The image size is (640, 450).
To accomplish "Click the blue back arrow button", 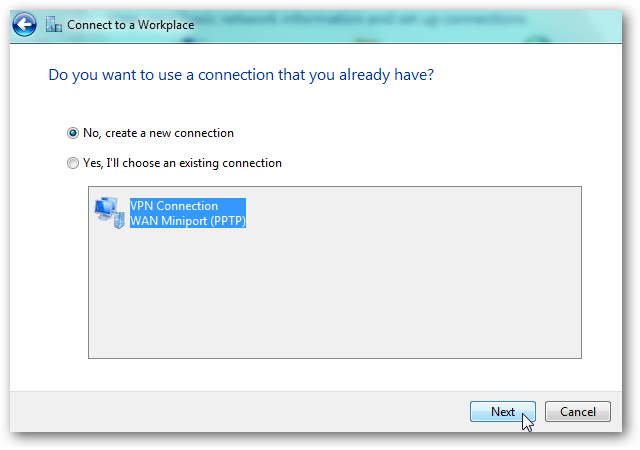I will tap(26, 24).
